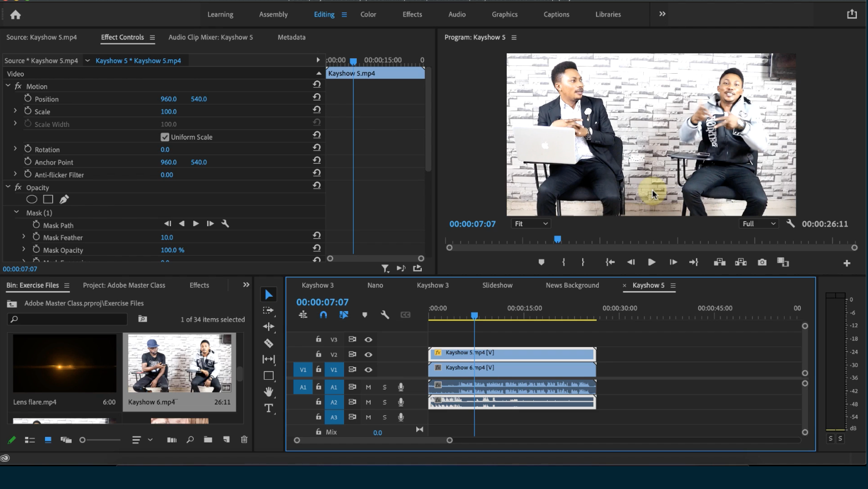Hide track V2 output eye
This screenshot has height=489, width=868.
368,354
